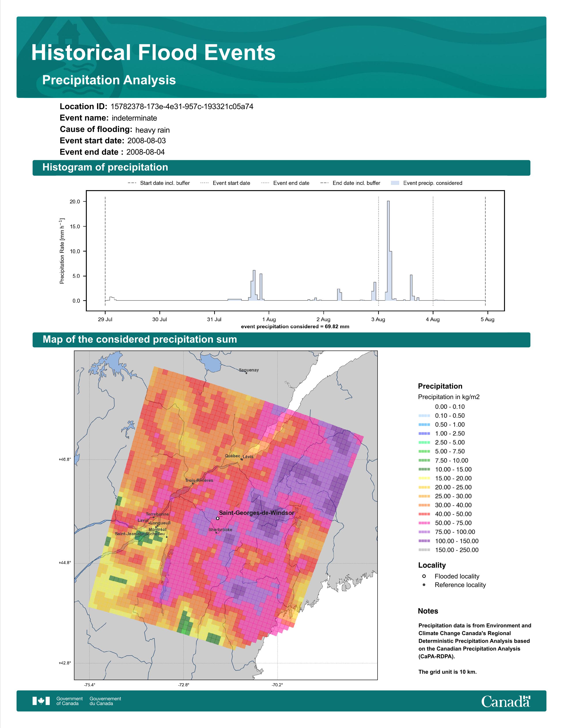Click the Terrebonne map label
Screen dimensions: 563x728
click(157, 514)
